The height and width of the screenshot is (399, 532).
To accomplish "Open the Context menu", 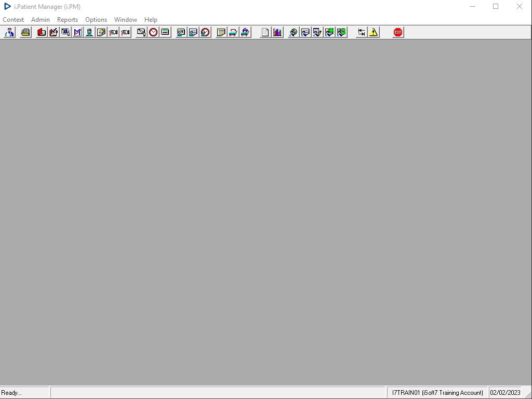I will 13,20.
